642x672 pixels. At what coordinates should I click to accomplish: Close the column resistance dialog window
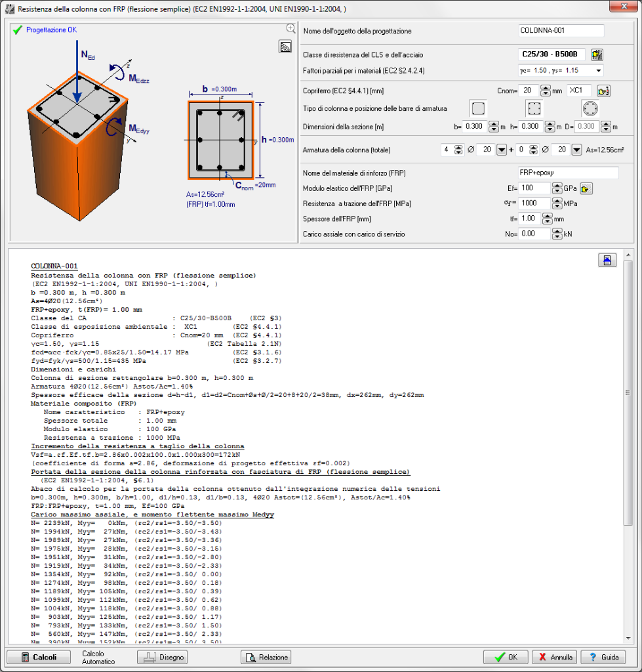pos(624,7)
